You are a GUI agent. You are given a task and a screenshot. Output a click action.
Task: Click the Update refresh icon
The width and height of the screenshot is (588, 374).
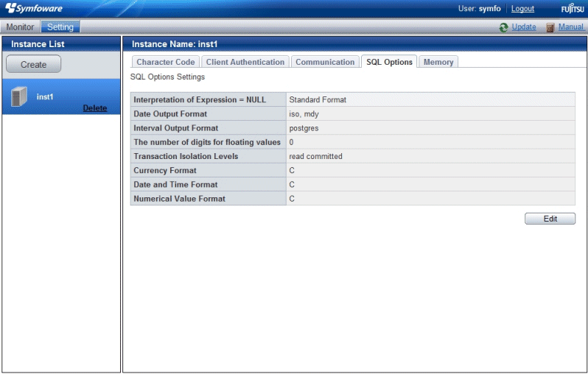point(503,27)
